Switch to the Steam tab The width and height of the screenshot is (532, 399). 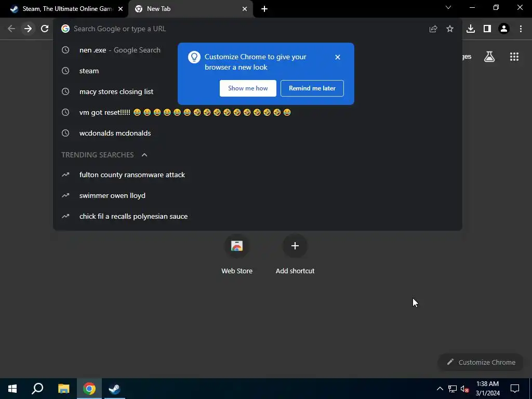tap(64, 9)
